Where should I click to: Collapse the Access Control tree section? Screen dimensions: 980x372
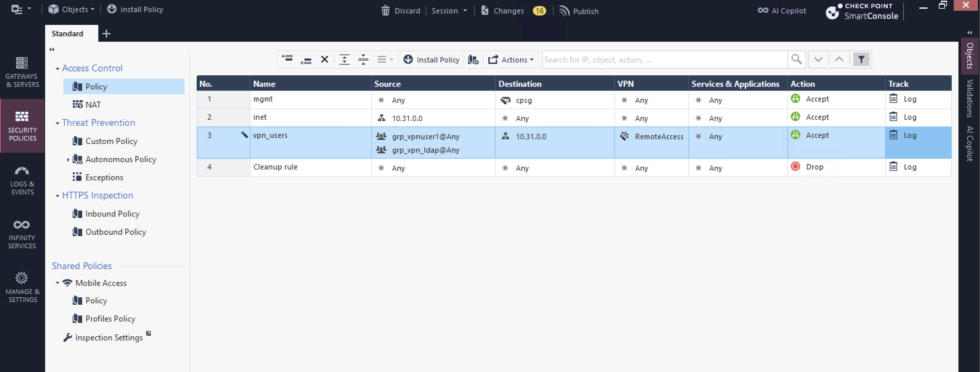pyautogui.click(x=58, y=69)
